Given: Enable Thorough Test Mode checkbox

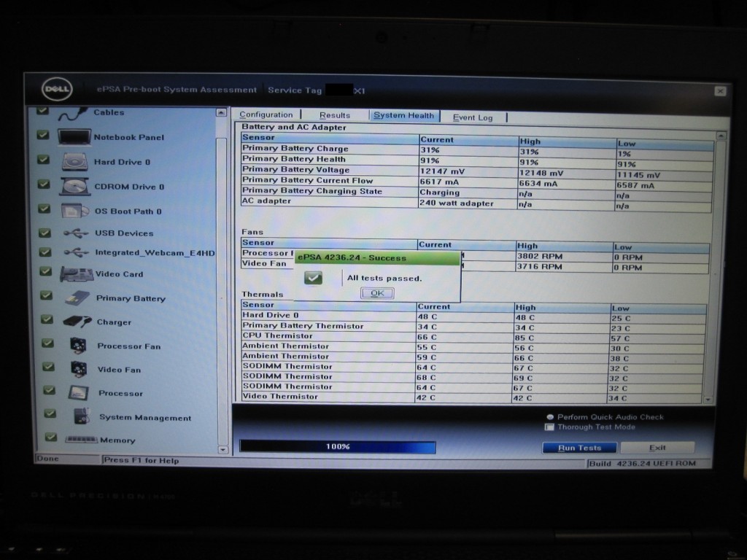Looking at the screenshot, I should 549,427.
